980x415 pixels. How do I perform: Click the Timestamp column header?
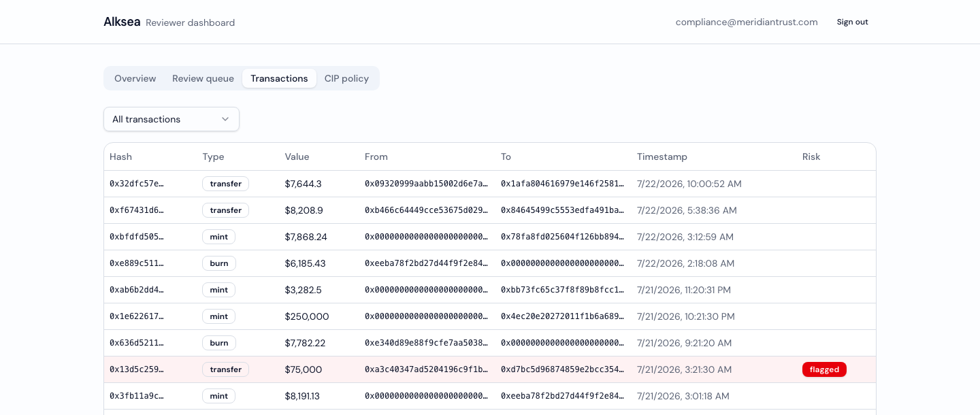tap(662, 156)
